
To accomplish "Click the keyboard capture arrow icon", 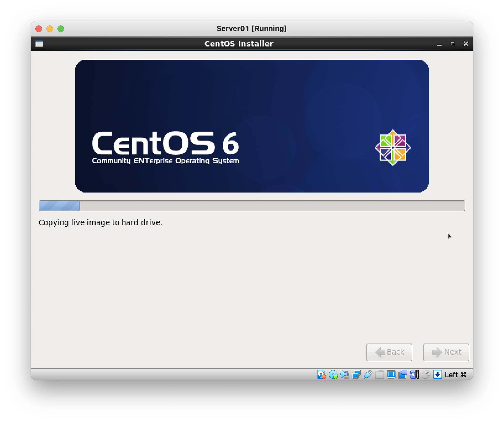I will (x=438, y=375).
